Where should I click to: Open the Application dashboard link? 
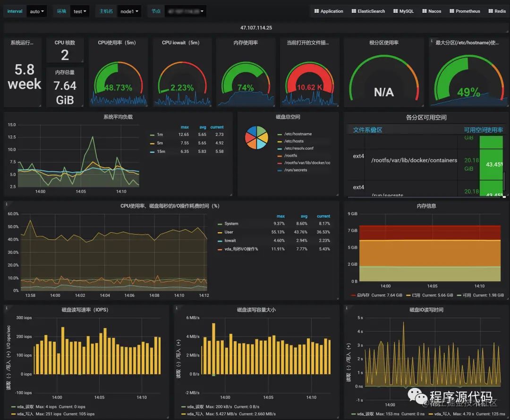coord(329,11)
